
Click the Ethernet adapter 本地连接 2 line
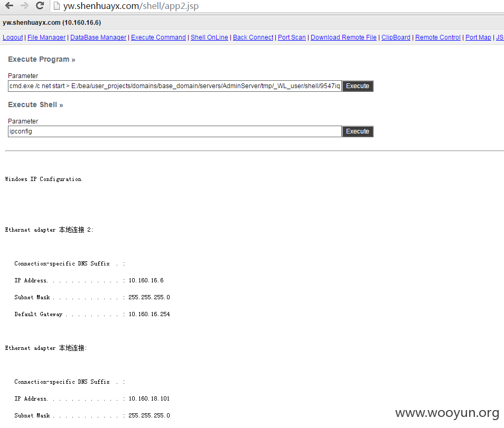pos(49,230)
